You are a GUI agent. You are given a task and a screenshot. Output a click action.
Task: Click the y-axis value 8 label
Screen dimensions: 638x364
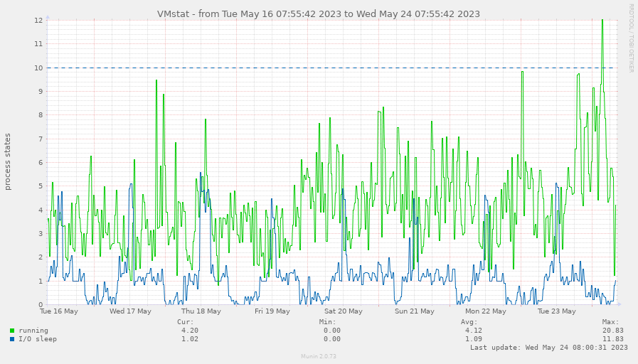click(x=41, y=115)
